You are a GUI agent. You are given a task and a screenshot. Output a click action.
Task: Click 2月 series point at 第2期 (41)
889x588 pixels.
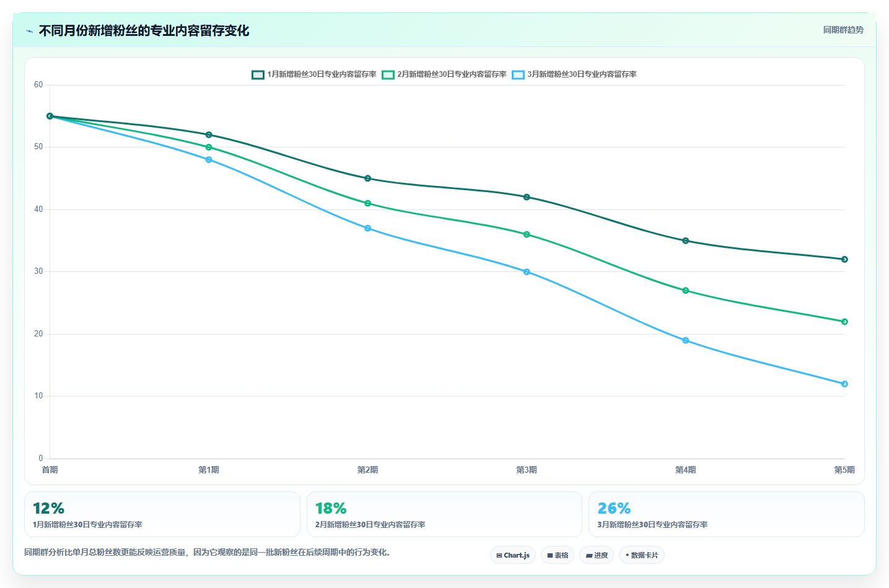[368, 203]
